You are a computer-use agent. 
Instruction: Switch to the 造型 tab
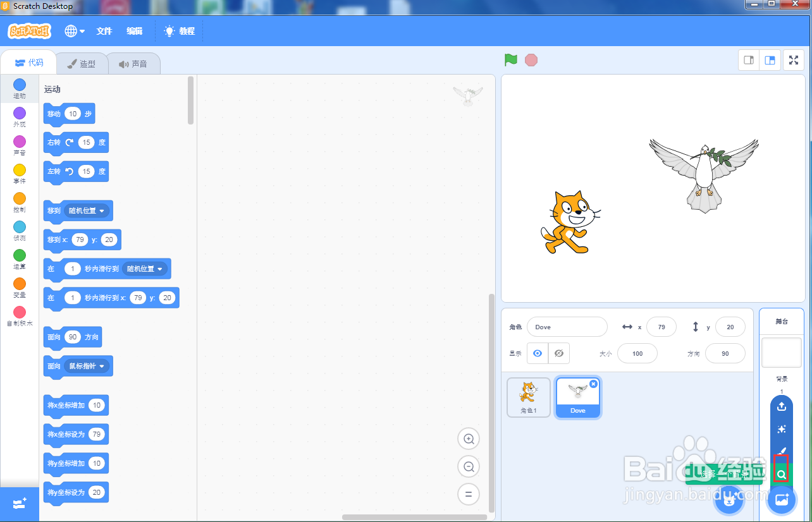82,64
